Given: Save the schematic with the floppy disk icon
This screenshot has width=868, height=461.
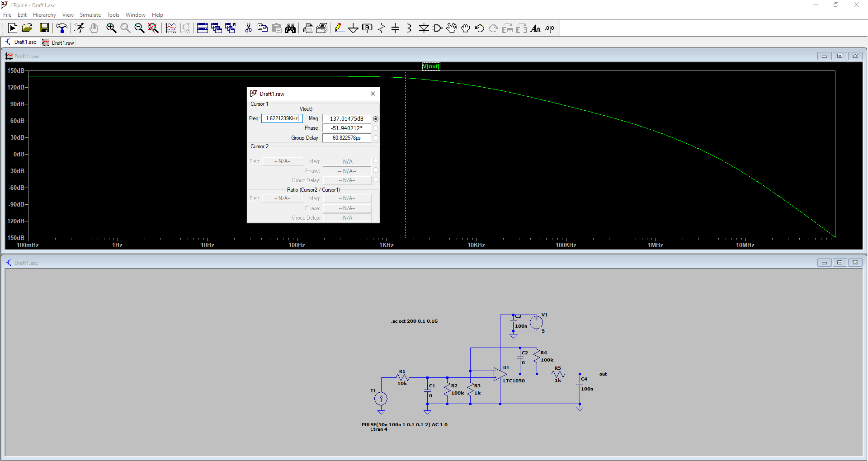Looking at the screenshot, I should click(x=44, y=28).
